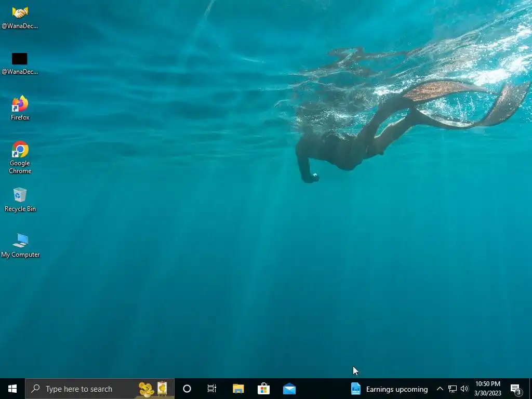Open the volume control tray icon
The image size is (532, 399).
pos(464,389)
